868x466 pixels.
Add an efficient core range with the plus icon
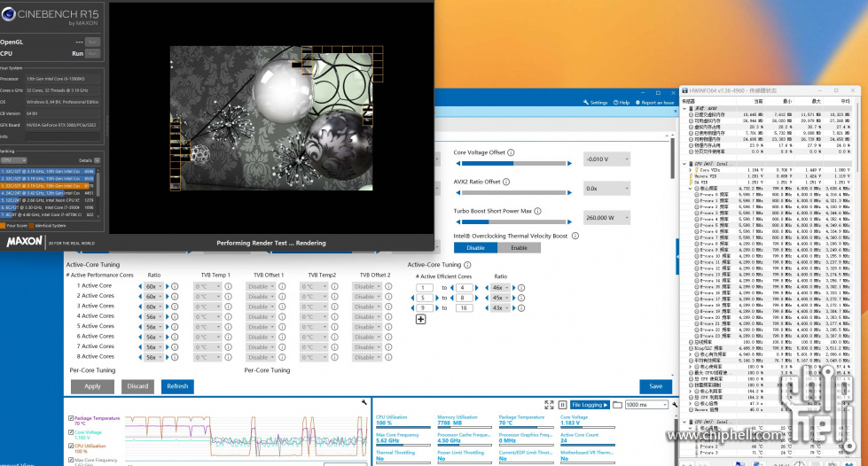[421, 319]
